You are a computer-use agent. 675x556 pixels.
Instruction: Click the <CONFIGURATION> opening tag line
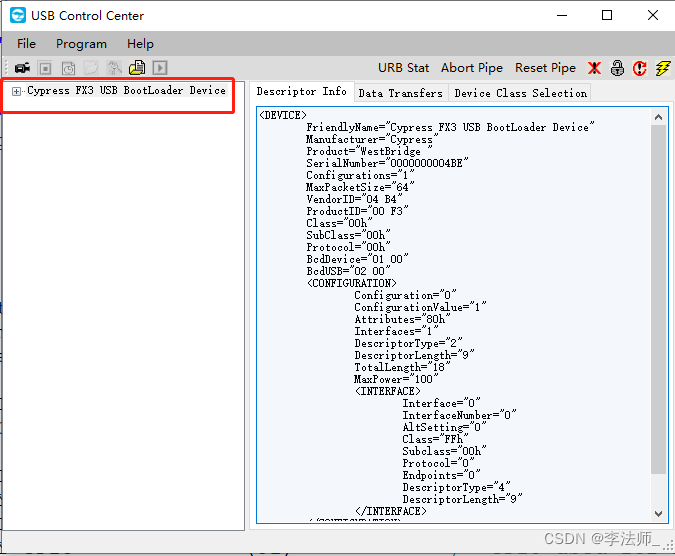[352, 283]
